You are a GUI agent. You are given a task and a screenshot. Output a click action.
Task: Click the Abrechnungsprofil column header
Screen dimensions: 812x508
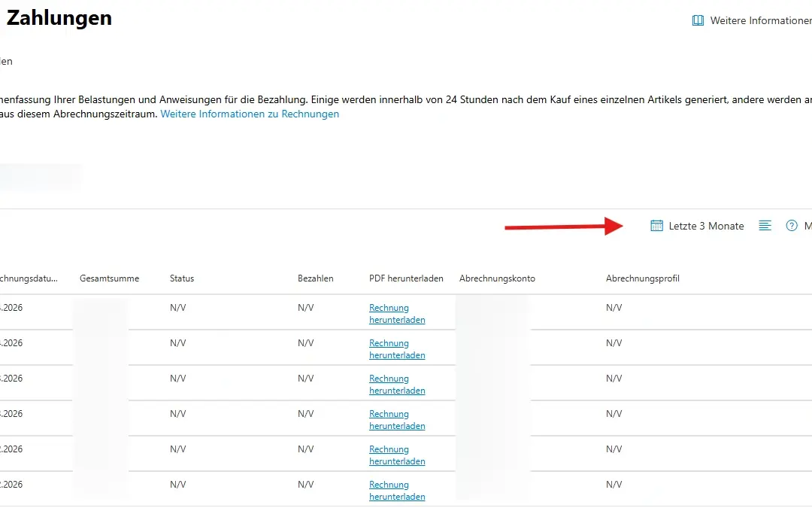(x=643, y=278)
